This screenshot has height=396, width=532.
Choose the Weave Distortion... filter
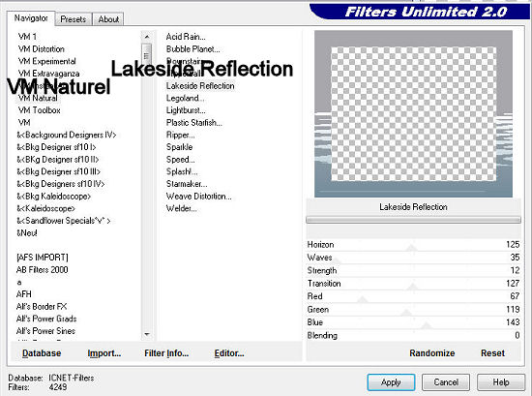point(199,197)
